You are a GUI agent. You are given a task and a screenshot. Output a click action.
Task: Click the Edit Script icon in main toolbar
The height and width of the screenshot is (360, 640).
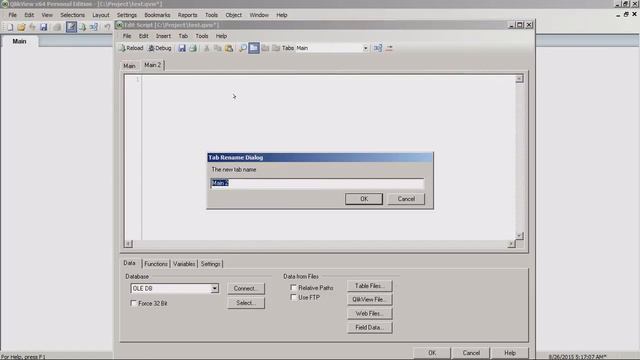tap(71, 27)
